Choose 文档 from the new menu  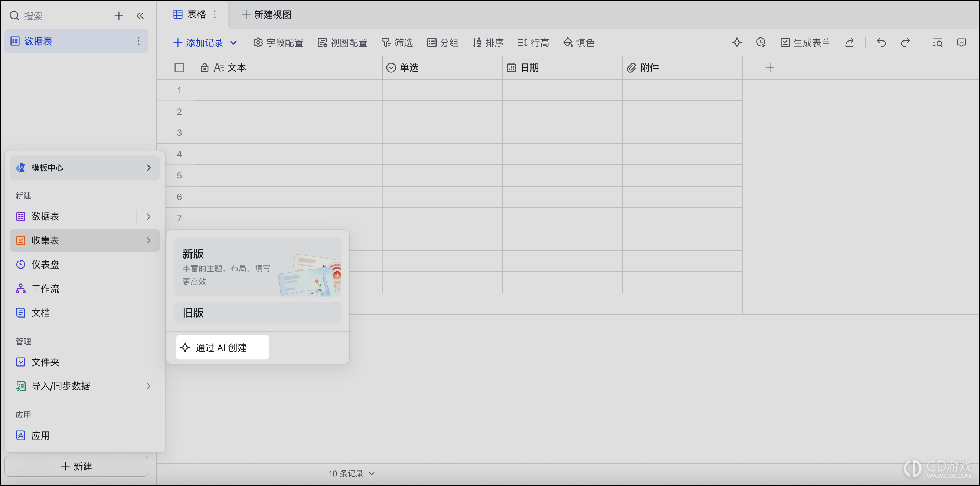pyautogui.click(x=85, y=313)
